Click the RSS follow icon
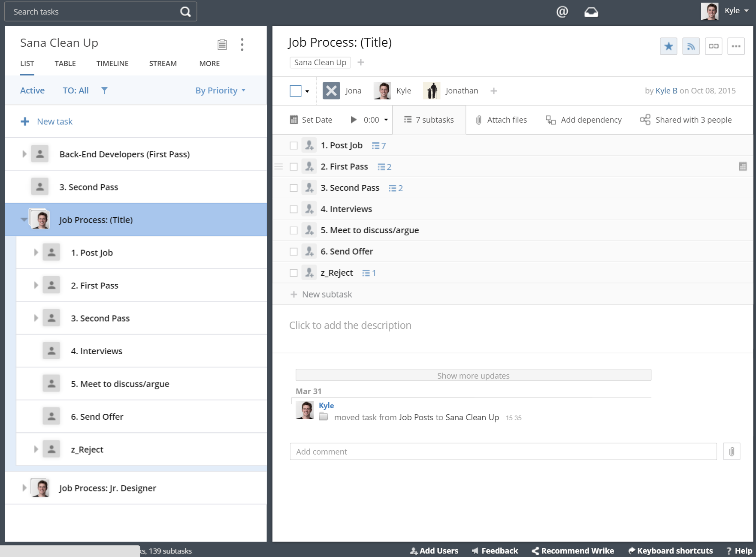 pos(691,46)
